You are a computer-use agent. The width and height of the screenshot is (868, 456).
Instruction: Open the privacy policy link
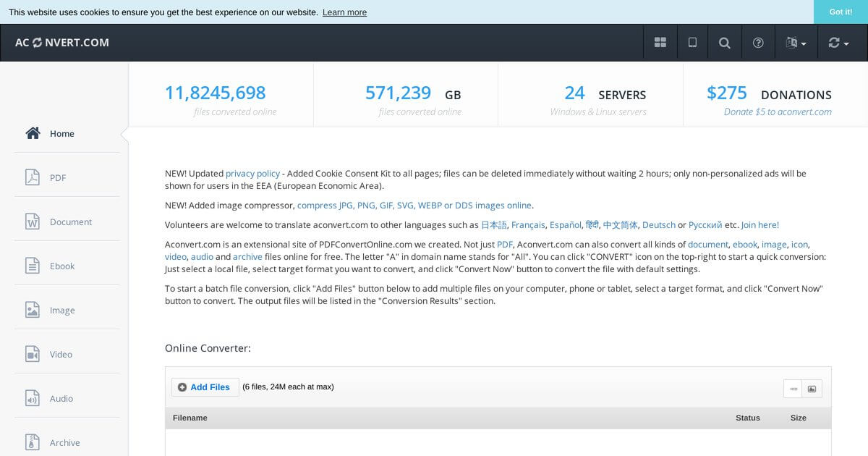[252, 174]
